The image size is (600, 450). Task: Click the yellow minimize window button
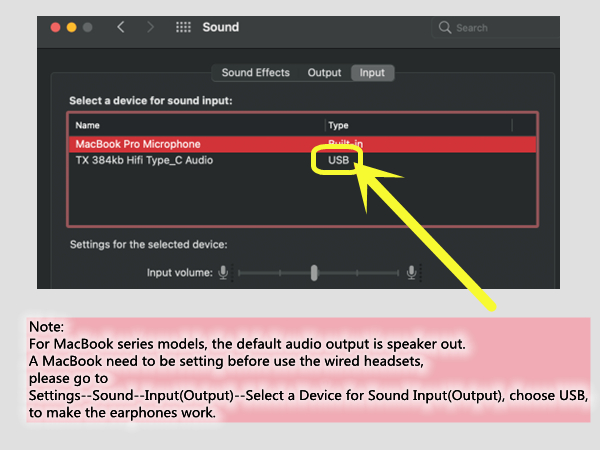[72, 27]
